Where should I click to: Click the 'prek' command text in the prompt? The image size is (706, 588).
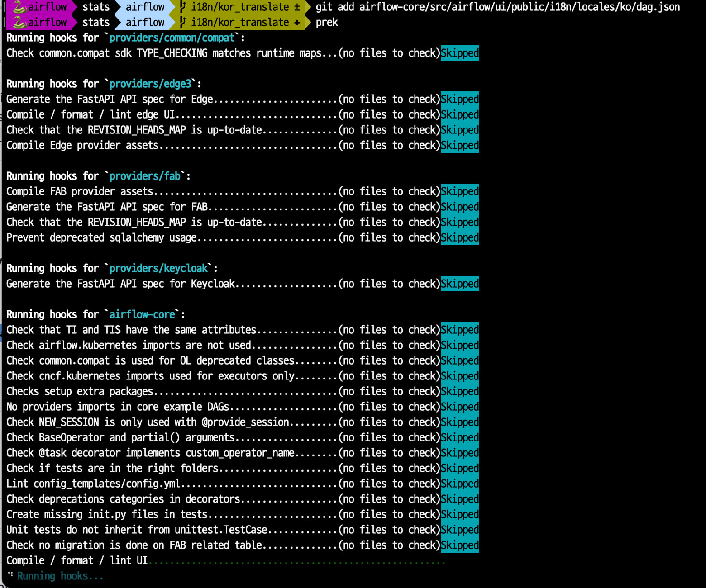[327, 22]
